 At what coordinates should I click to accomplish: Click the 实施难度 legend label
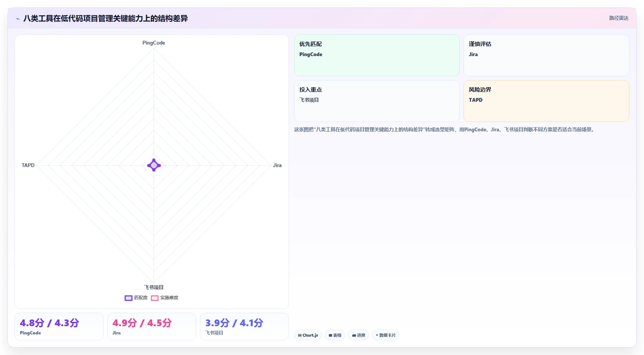[169, 298]
